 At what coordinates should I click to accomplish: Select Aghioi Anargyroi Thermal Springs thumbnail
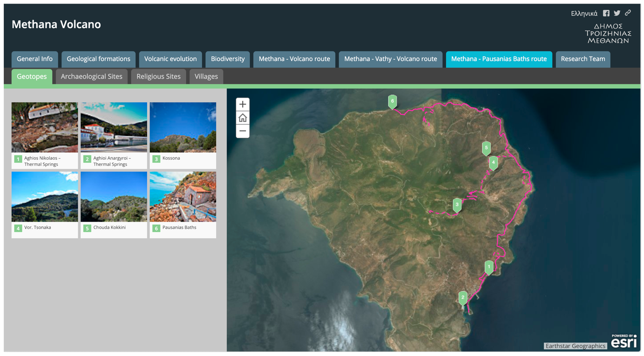click(114, 128)
